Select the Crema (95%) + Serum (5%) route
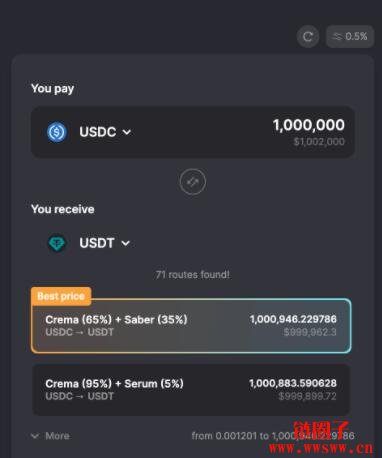The height and width of the screenshot is (458, 382). click(x=191, y=390)
